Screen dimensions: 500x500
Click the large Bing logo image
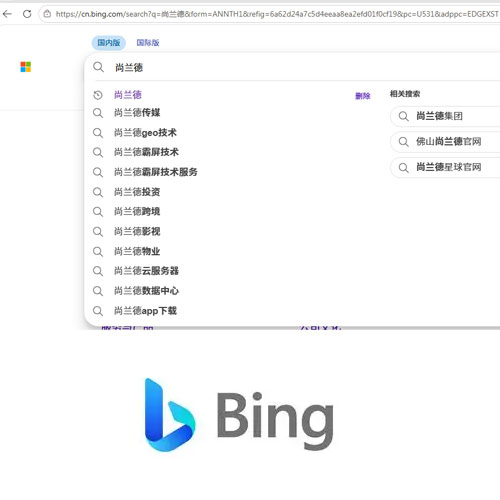(239, 415)
